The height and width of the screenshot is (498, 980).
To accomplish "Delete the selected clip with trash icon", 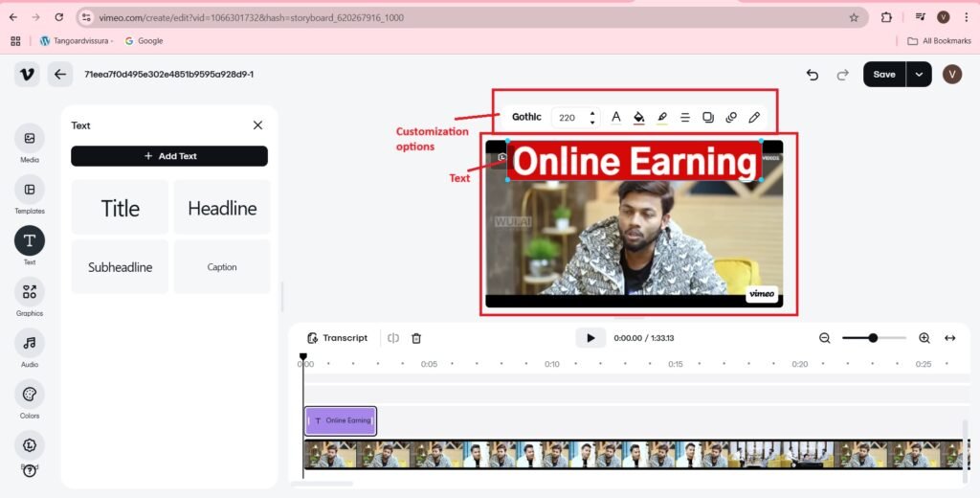I will click(416, 338).
